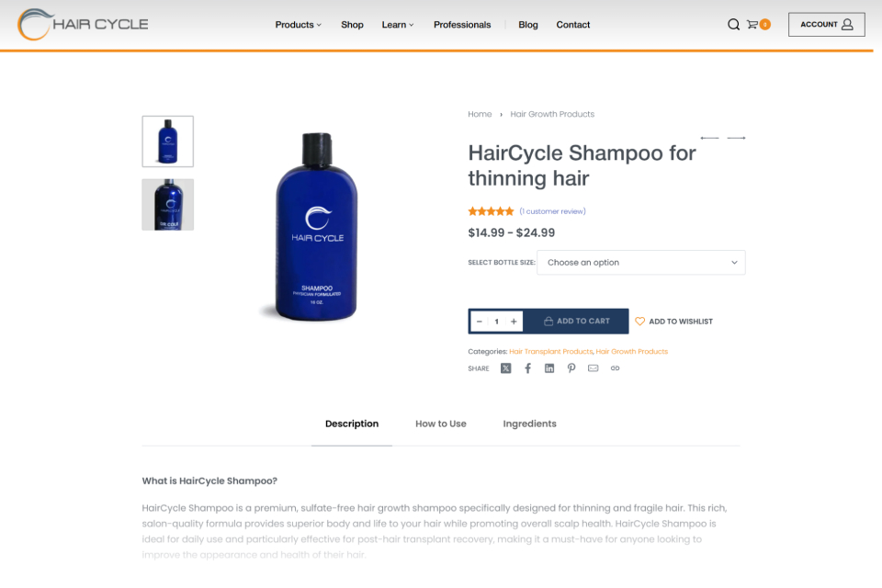Switch to the Ingredients tab
Viewport: 882px width, 588px height.
coord(529,424)
